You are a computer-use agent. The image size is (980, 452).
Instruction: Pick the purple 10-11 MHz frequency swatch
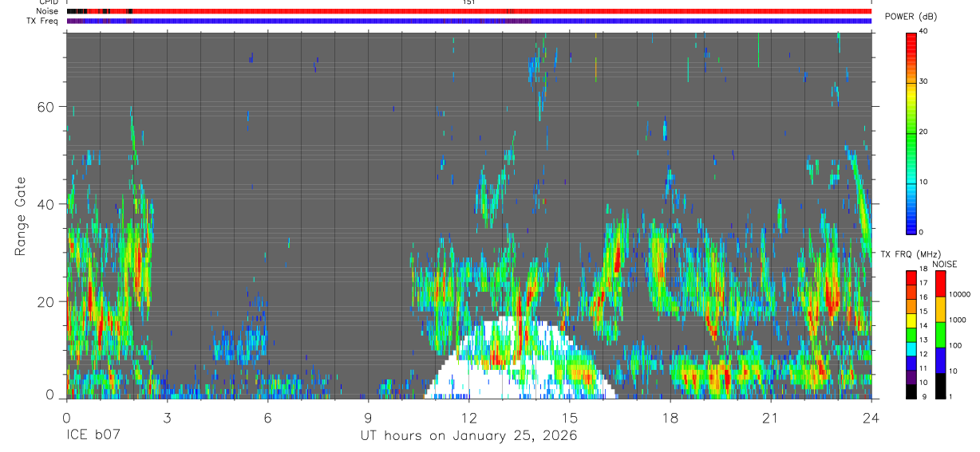[x=911, y=377]
